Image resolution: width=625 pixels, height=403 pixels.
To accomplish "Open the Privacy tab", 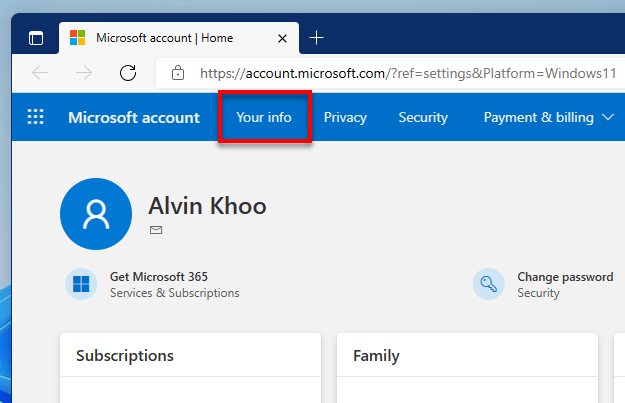I will 345,117.
